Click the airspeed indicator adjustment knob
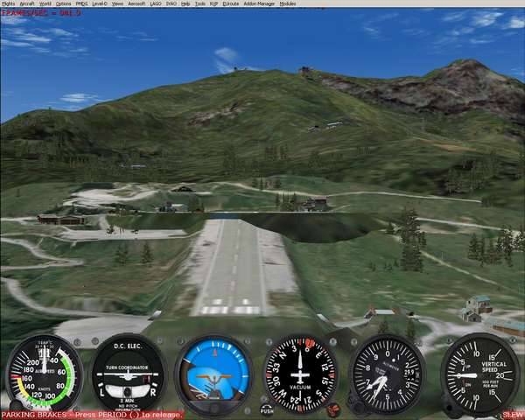The image size is (525, 420). [15, 406]
